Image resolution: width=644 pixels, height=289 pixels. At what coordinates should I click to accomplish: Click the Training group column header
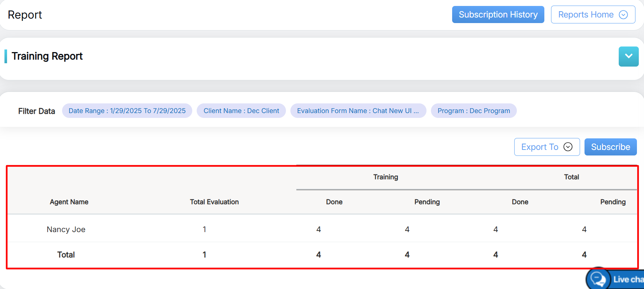click(386, 177)
